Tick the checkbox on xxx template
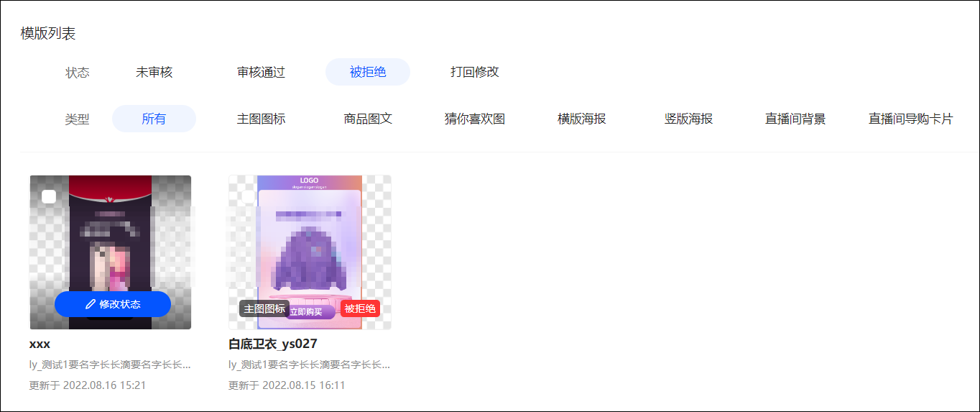This screenshot has height=412, width=980. (x=49, y=196)
